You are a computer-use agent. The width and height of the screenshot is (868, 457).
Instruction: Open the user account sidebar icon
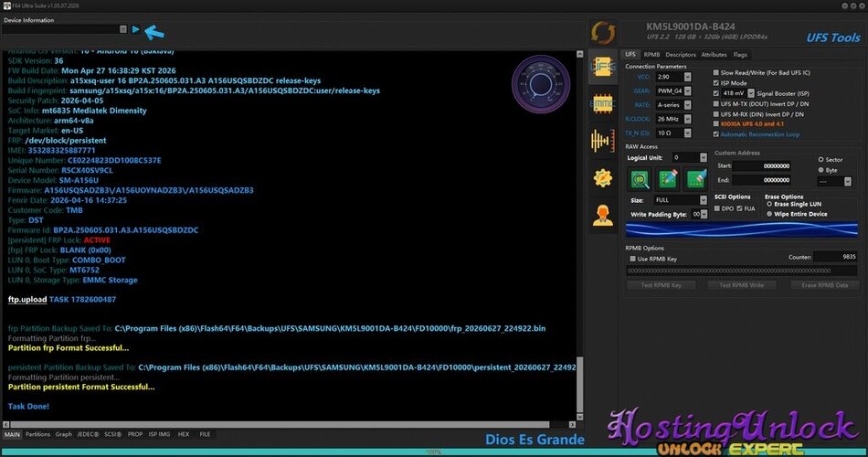tap(602, 216)
